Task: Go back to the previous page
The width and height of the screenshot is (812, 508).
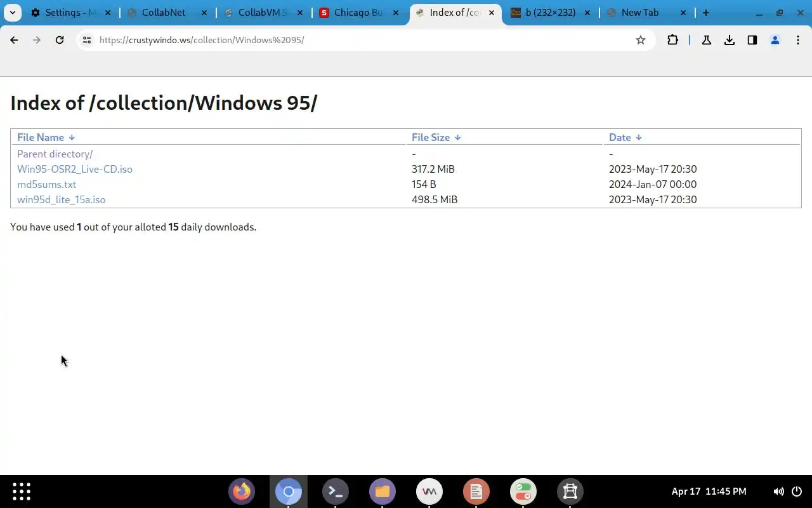Action: [14, 40]
